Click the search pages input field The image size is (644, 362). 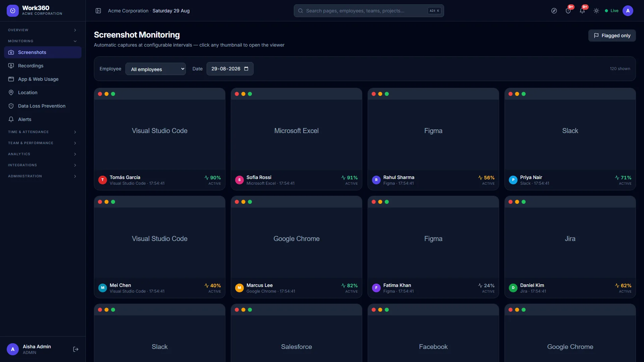point(369,11)
